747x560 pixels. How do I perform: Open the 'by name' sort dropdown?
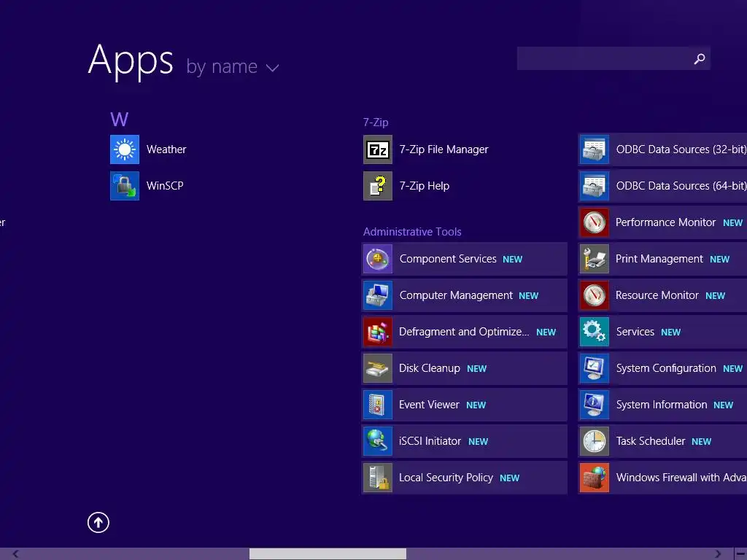point(233,66)
